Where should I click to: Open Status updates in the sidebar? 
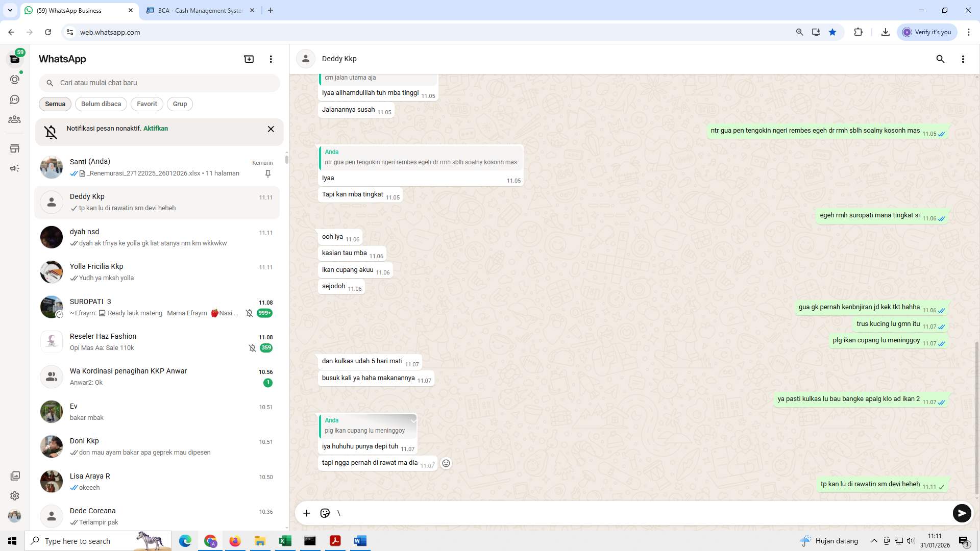(x=15, y=79)
